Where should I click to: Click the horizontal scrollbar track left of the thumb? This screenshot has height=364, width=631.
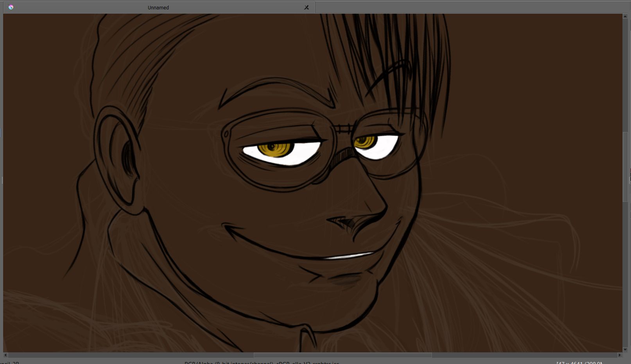129,355
